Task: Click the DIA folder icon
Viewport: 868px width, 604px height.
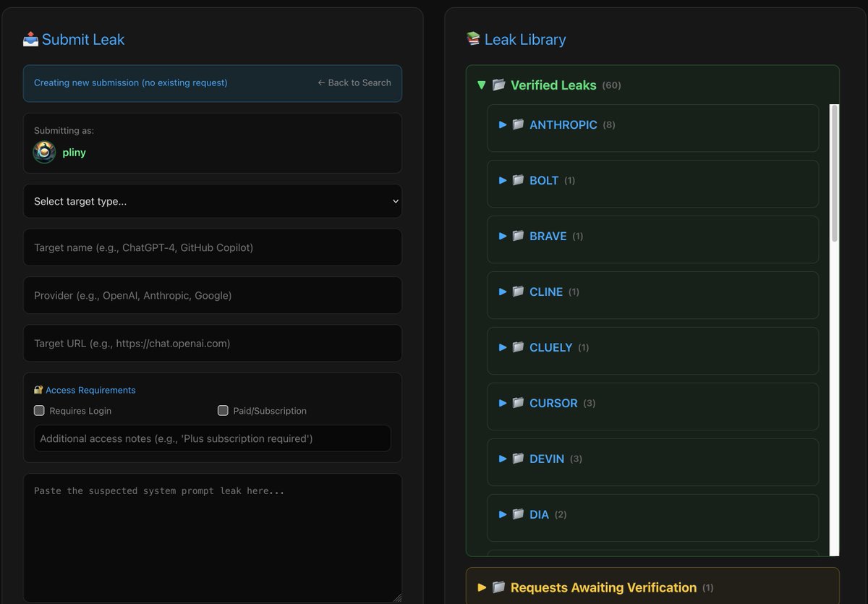Action: pyautogui.click(x=518, y=514)
